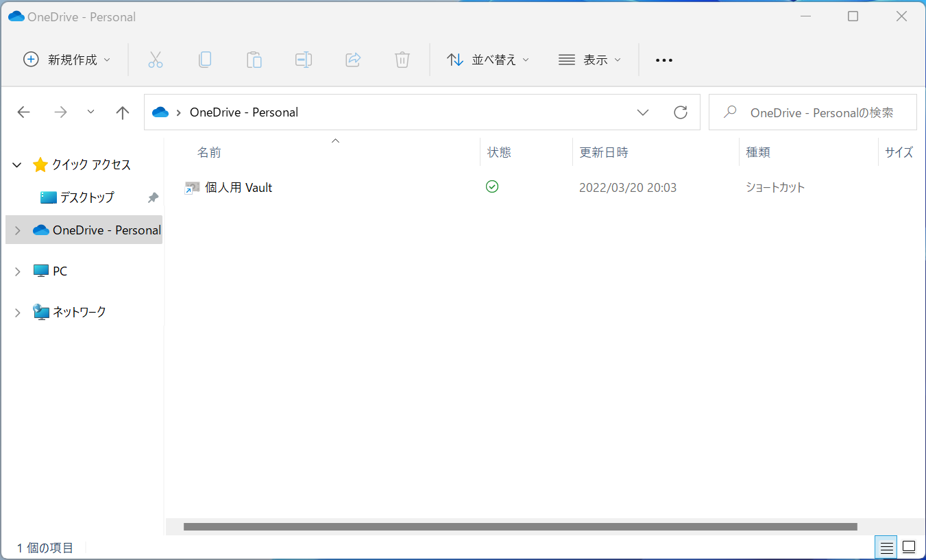Click OneDrive - Personal breadcrumb in address bar
This screenshot has height=560, width=926.
click(244, 112)
